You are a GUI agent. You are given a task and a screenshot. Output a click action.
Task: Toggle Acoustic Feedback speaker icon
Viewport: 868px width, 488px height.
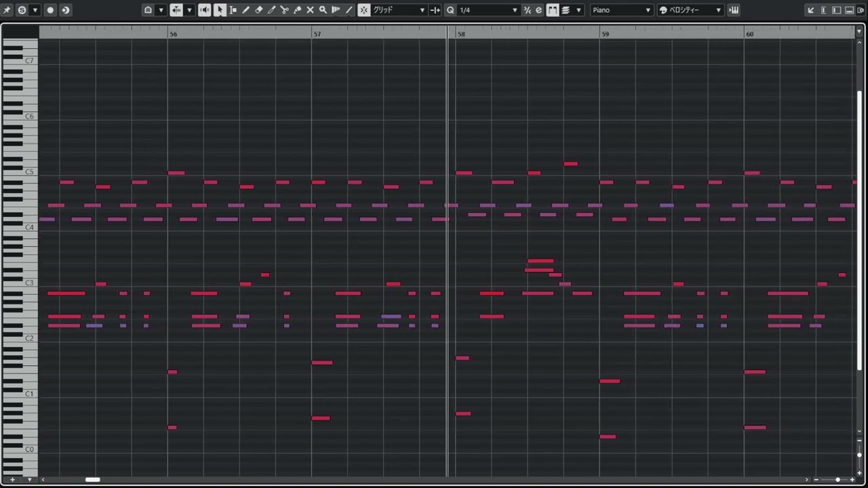click(205, 10)
